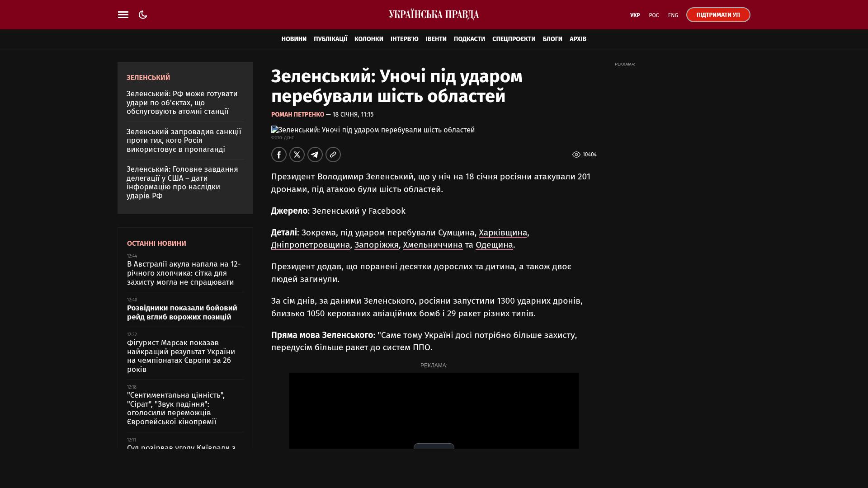Go to the Подкасти section
This screenshot has width=868, height=488.
pos(469,39)
